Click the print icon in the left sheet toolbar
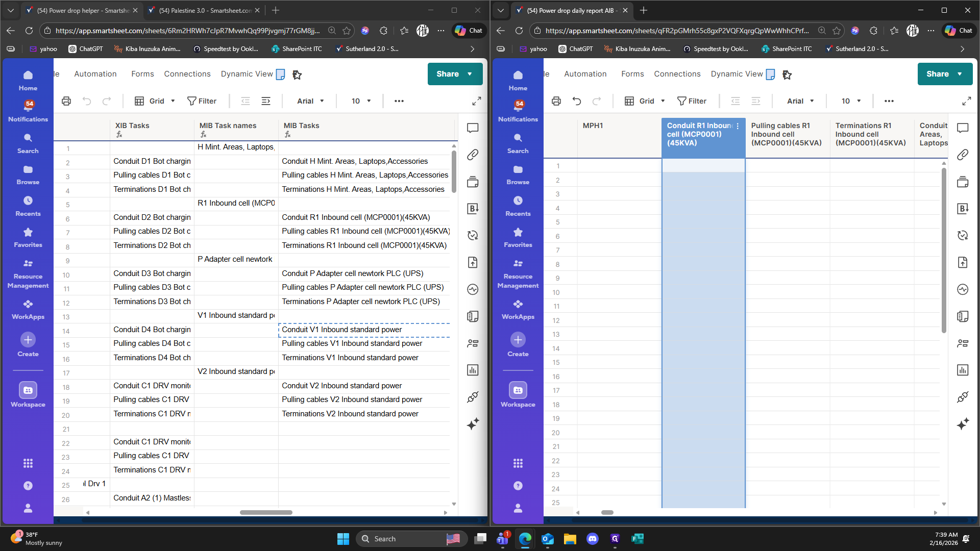Image resolution: width=980 pixels, height=551 pixels. [x=66, y=101]
